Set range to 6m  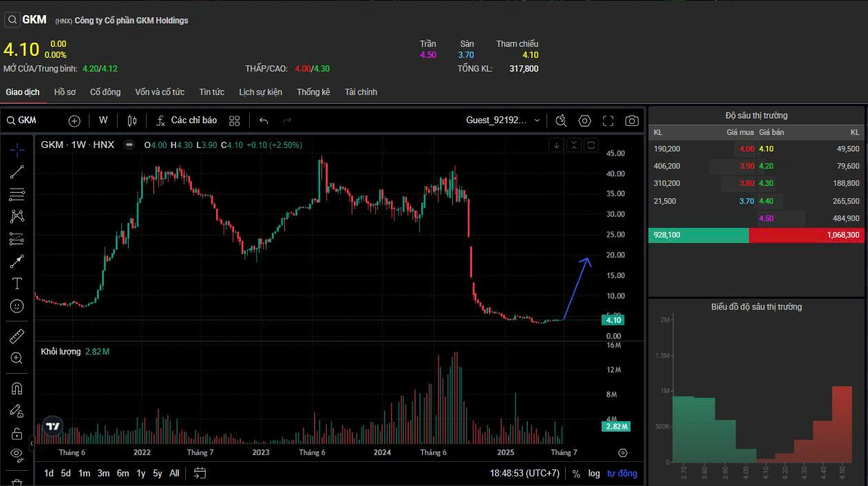pos(123,473)
